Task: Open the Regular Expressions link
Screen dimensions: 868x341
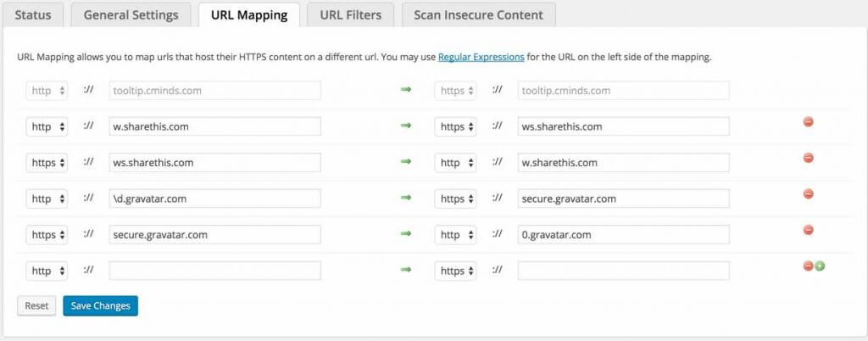Action: [481, 58]
